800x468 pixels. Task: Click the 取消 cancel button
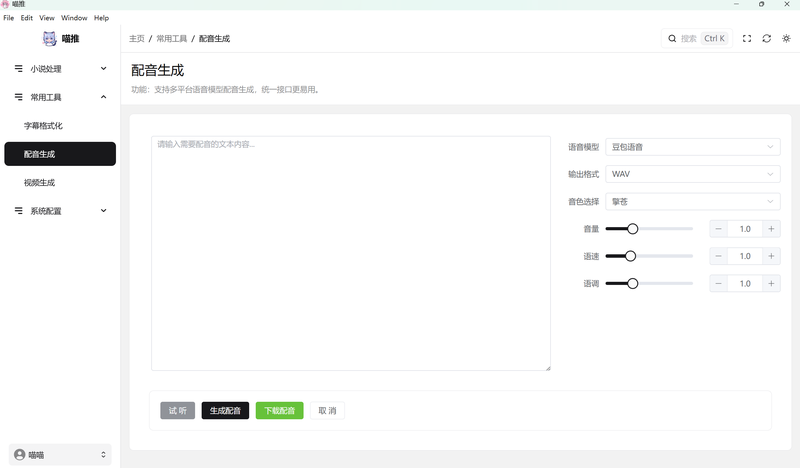(327, 410)
